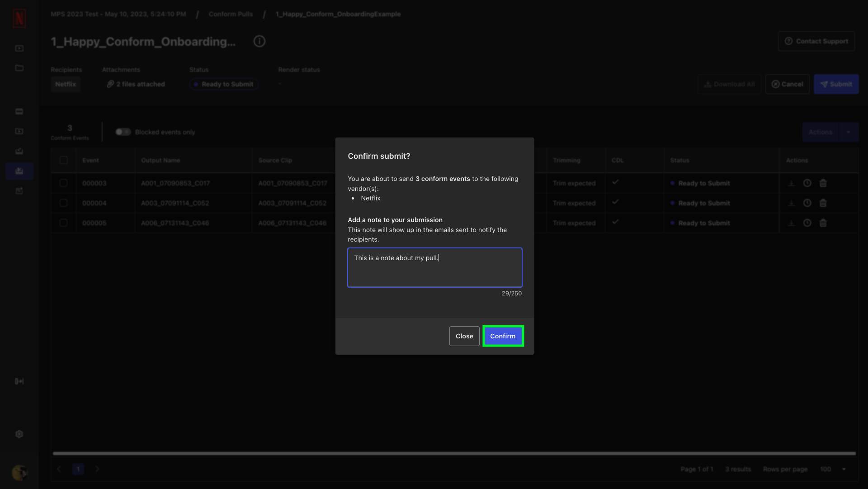Download event 000004 via its download icon

(x=791, y=203)
